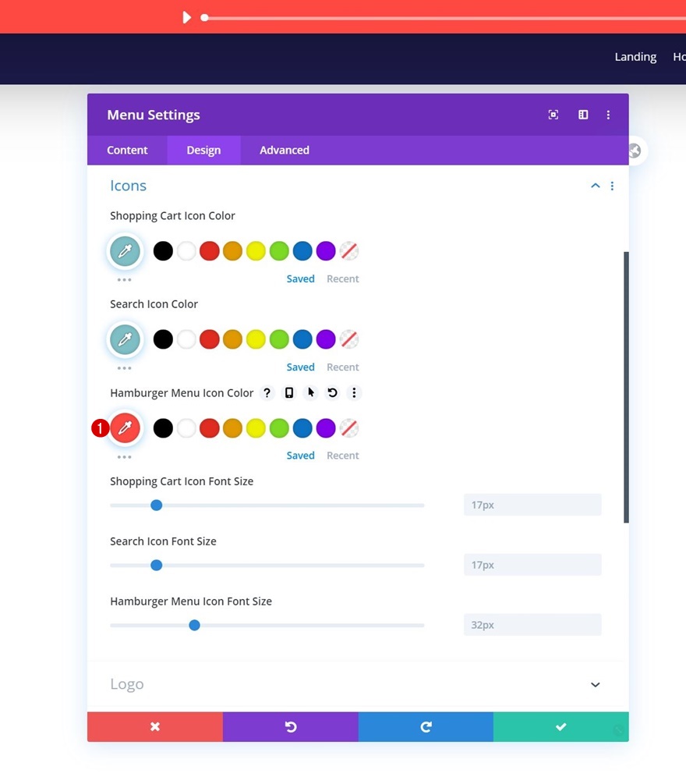The height and width of the screenshot is (784, 686).
Task: Click the expand modal fullscreen icon
Action: [x=553, y=115]
